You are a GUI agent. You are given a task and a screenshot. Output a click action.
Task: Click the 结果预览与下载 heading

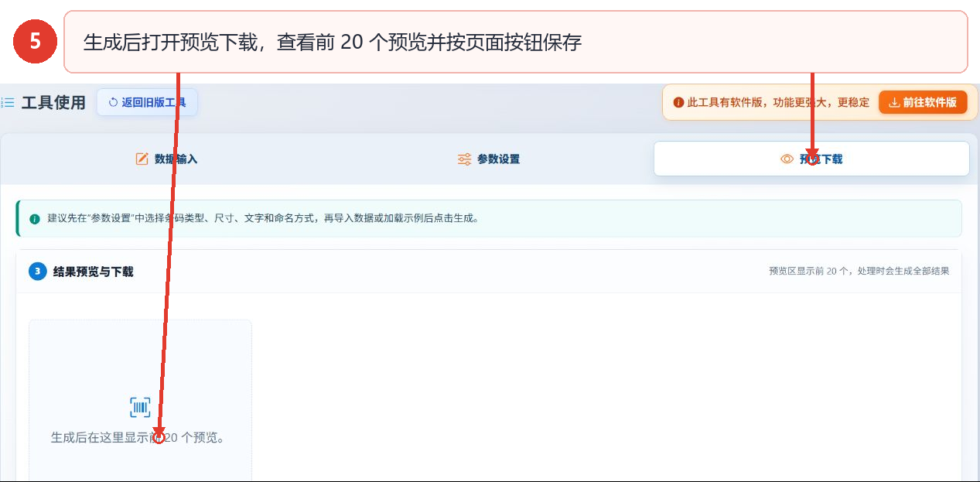[93, 272]
